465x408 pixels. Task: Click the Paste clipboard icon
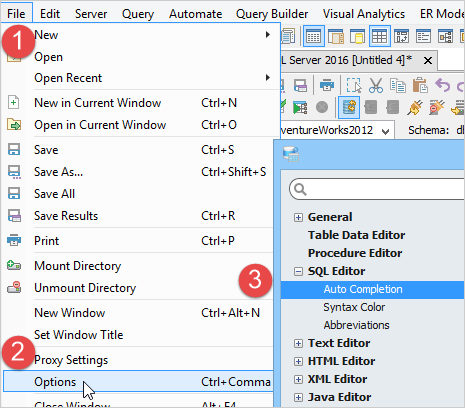(420, 85)
